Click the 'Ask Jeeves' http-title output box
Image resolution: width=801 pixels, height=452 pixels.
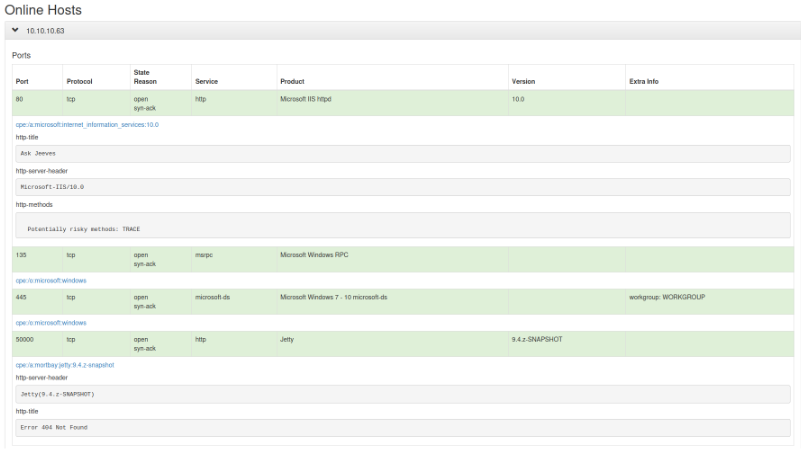[400, 153]
